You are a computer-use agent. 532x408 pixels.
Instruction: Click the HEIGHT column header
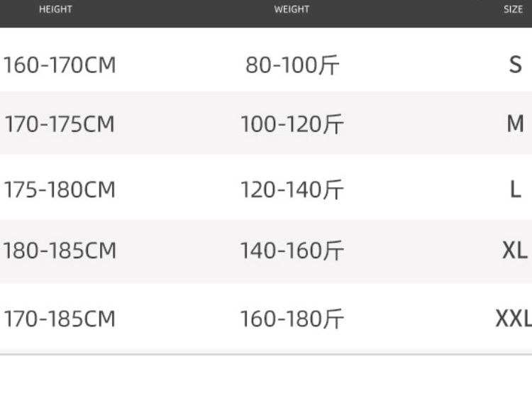[55, 10]
